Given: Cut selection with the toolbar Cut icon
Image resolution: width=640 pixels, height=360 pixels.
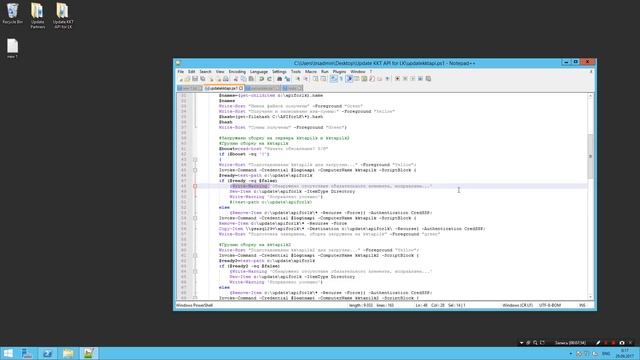Looking at the screenshot, I should tap(236, 79).
